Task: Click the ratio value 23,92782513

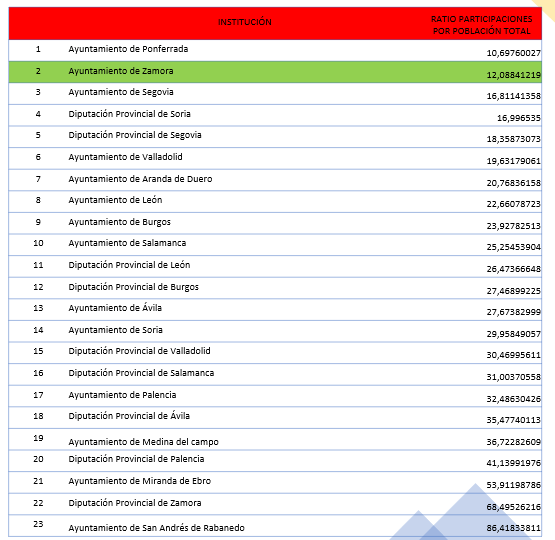Action: 514,226
